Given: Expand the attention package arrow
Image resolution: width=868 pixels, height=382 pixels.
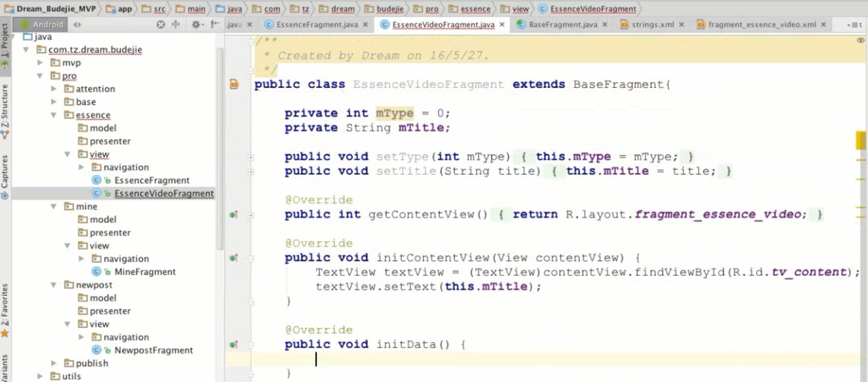Looking at the screenshot, I should click(x=54, y=89).
